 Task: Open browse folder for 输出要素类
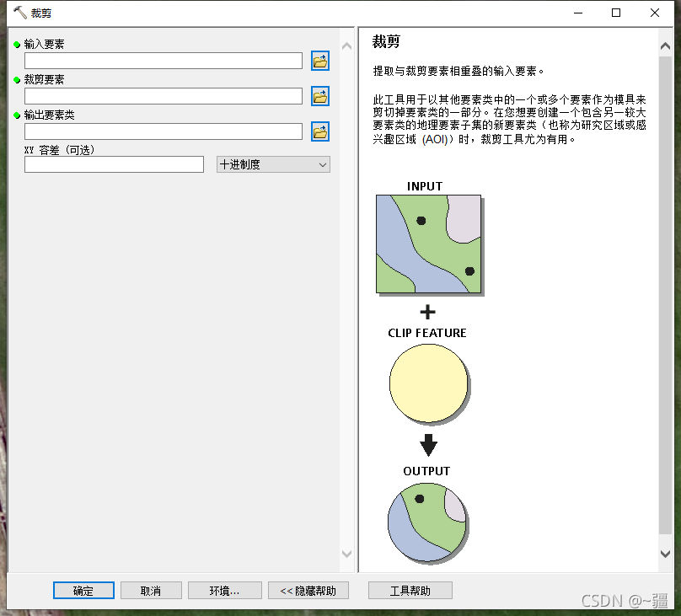click(320, 131)
